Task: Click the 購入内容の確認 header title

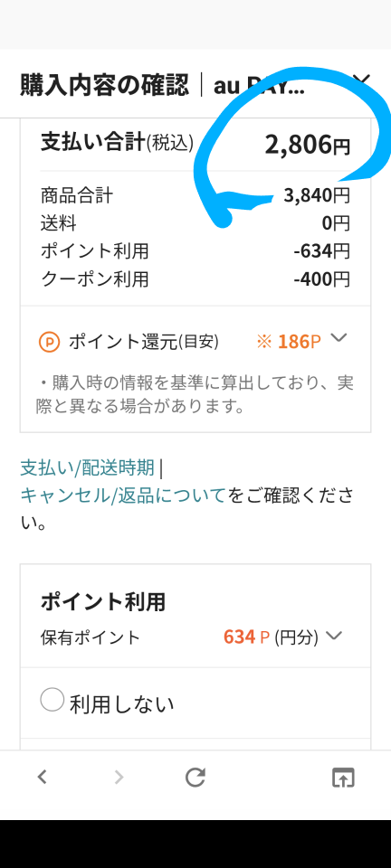Action: coord(105,86)
